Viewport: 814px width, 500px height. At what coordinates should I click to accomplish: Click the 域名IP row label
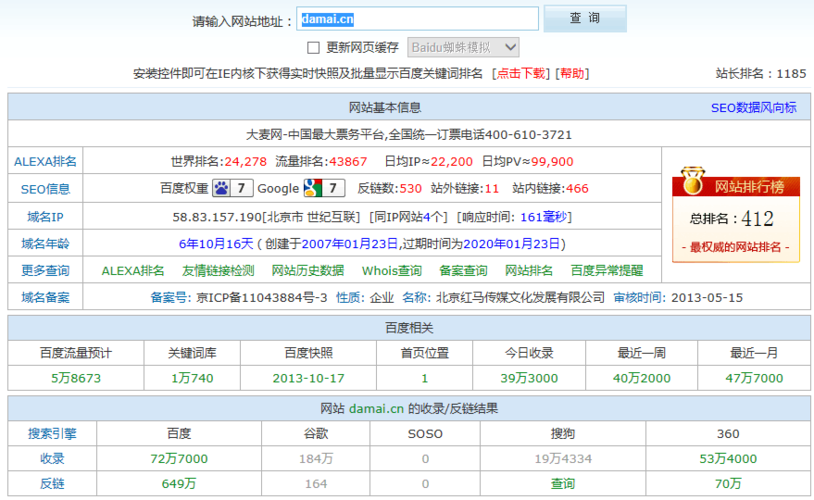pyautogui.click(x=45, y=217)
